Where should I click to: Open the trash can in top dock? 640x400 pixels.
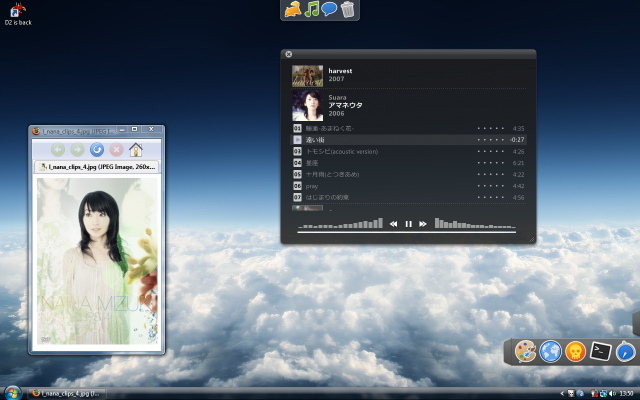pos(347,9)
